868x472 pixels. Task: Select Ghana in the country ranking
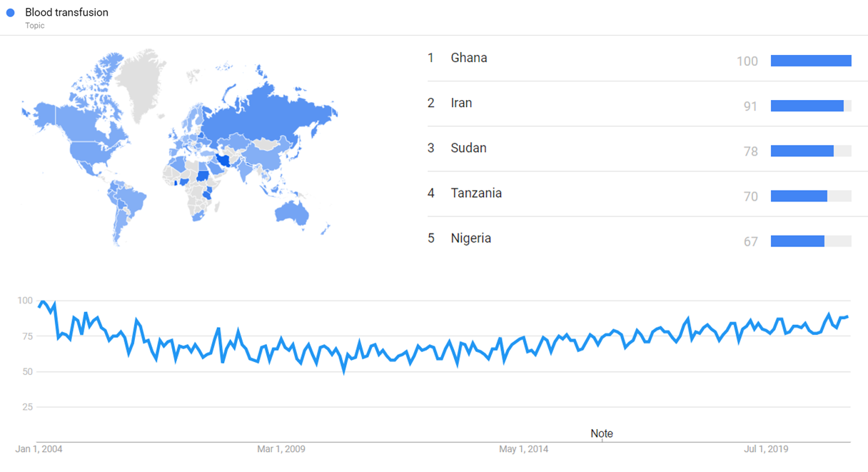click(x=469, y=58)
